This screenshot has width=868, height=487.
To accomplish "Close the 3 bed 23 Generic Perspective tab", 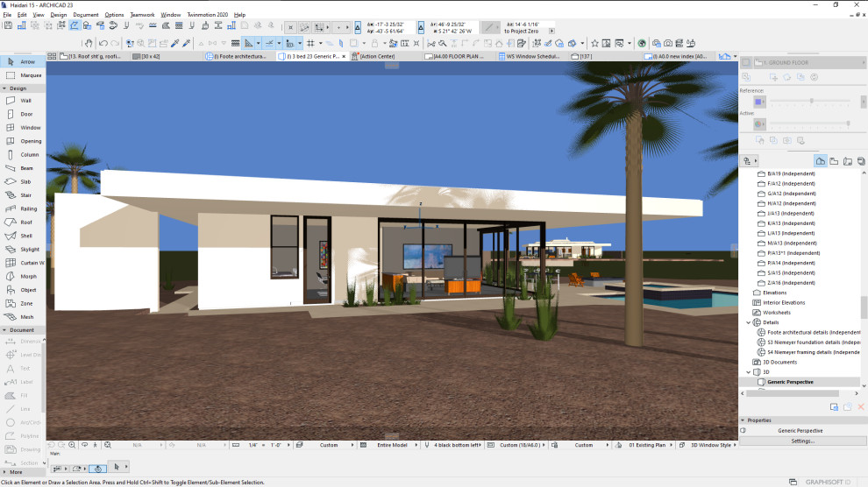I will point(344,56).
